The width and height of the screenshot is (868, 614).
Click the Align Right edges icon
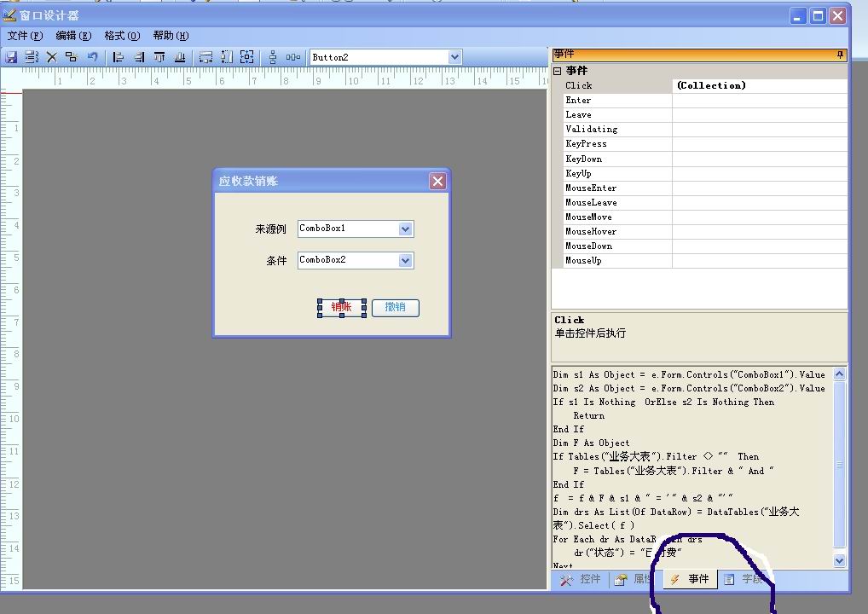139,57
